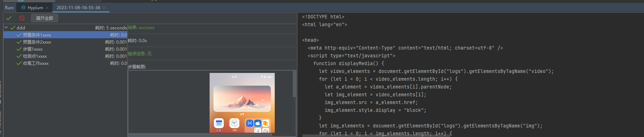Screen dimensions: 644x137
Task: Close the 2023-11-09-16-55-36 tab
Action: 104,8
